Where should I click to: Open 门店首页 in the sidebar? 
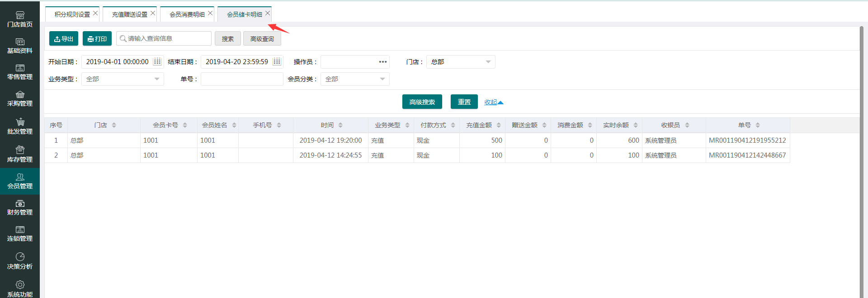20,19
